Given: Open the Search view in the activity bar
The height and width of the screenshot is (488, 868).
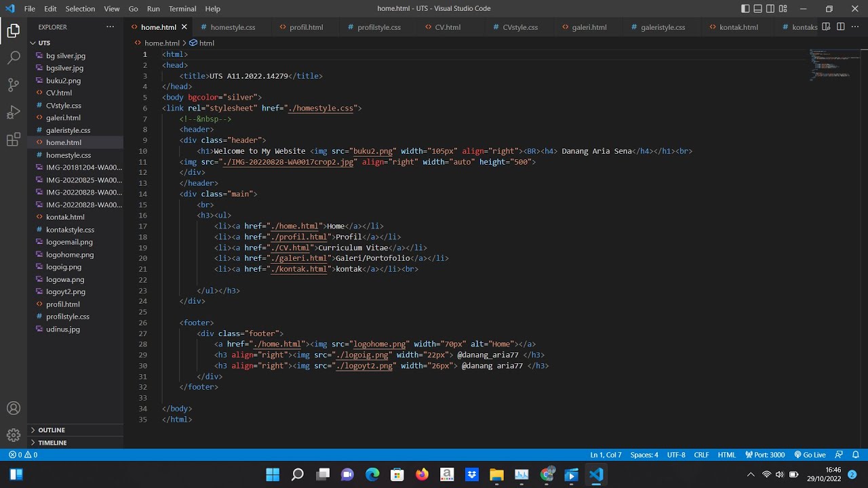Looking at the screenshot, I should [14, 58].
